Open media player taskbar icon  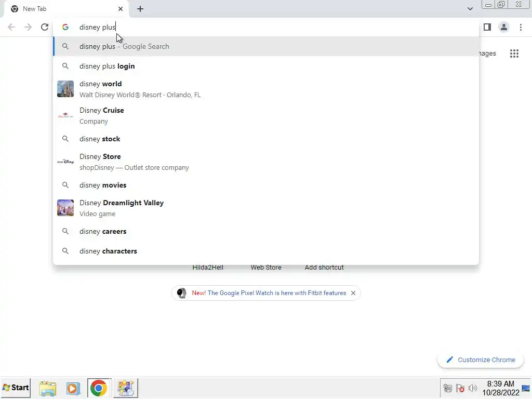(73, 388)
